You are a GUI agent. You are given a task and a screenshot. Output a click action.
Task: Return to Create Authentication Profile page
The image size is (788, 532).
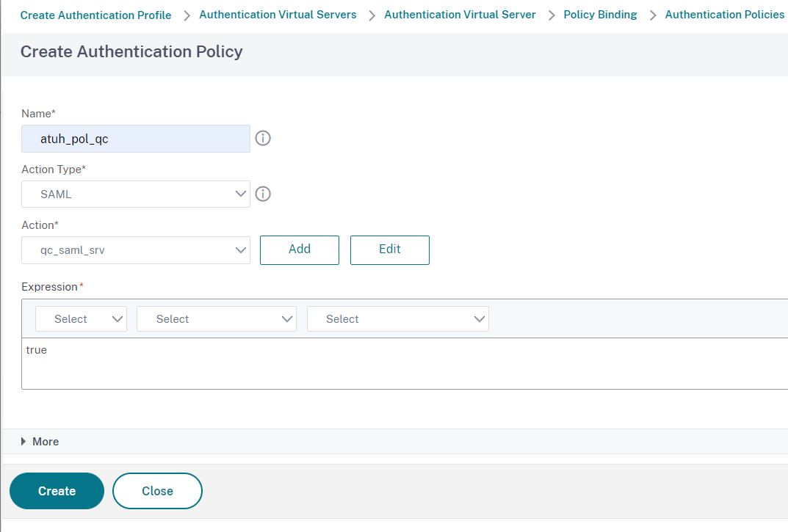click(x=95, y=14)
